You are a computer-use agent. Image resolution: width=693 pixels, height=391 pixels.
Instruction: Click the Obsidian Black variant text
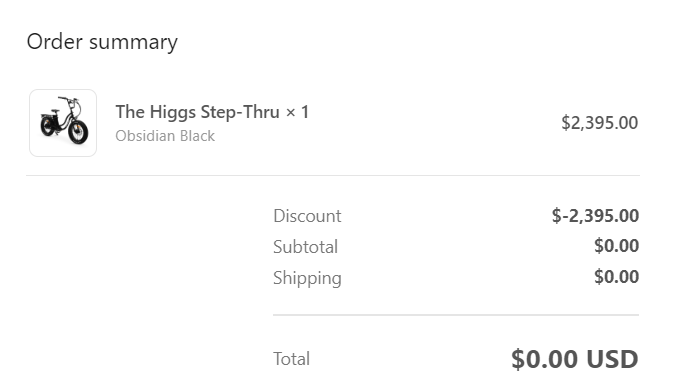(165, 136)
